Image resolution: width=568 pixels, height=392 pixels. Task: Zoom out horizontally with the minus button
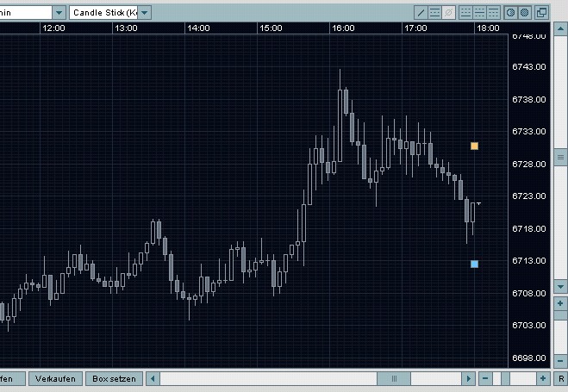pyautogui.click(x=485, y=378)
